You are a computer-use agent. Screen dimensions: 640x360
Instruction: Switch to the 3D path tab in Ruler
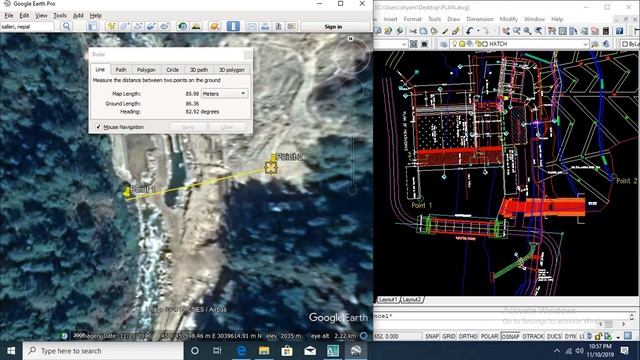tap(199, 70)
